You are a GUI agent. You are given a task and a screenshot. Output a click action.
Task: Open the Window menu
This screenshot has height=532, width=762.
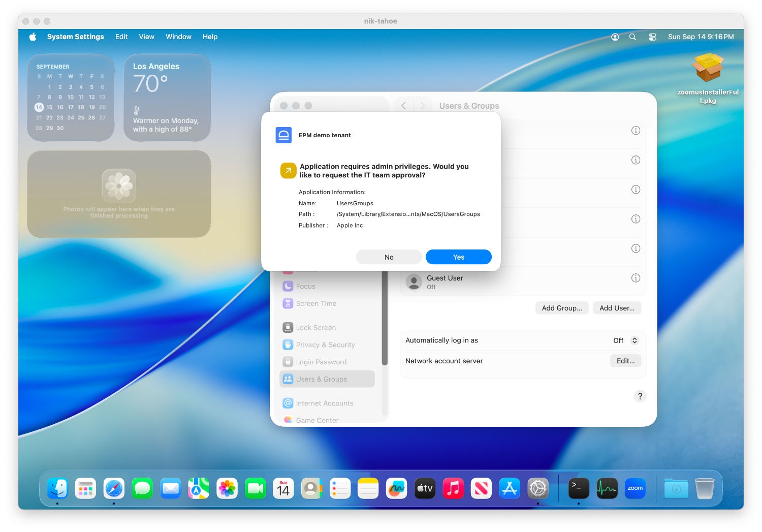[178, 37]
